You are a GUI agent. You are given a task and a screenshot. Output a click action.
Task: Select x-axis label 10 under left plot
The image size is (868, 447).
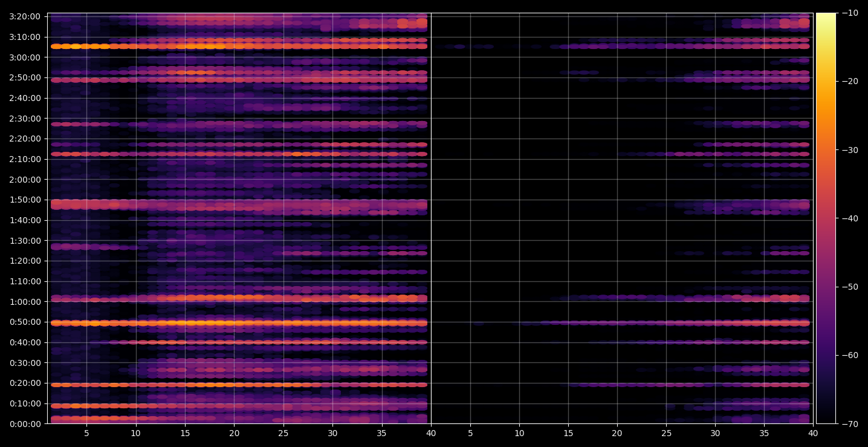point(135,433)
